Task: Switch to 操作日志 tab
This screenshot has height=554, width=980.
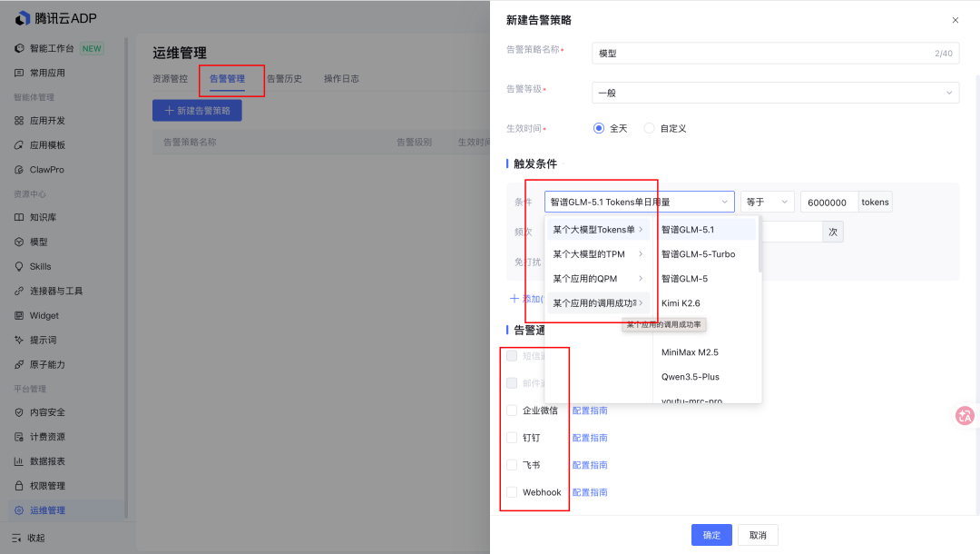Action: pos(341,79)
